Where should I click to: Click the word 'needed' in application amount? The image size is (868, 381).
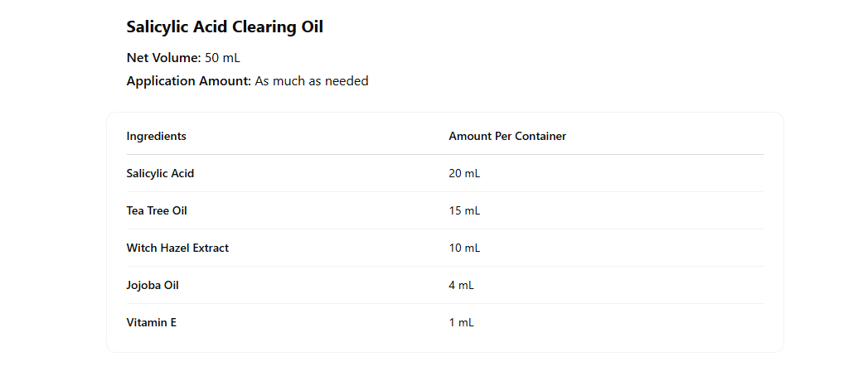pos(347,81)
